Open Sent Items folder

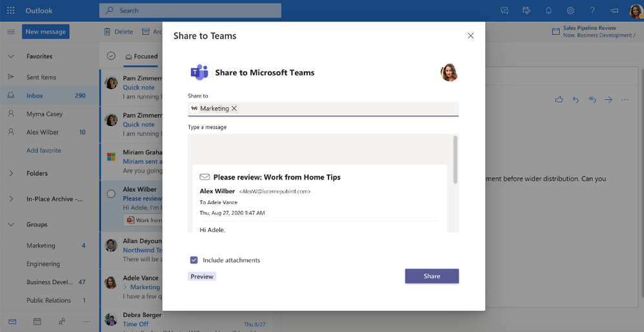point(41,77)
